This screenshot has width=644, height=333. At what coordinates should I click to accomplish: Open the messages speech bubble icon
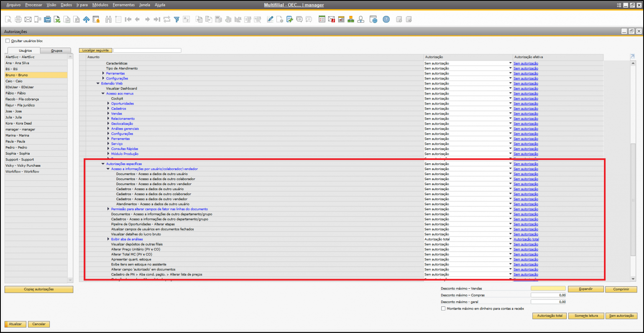click(x=299, y=19)
